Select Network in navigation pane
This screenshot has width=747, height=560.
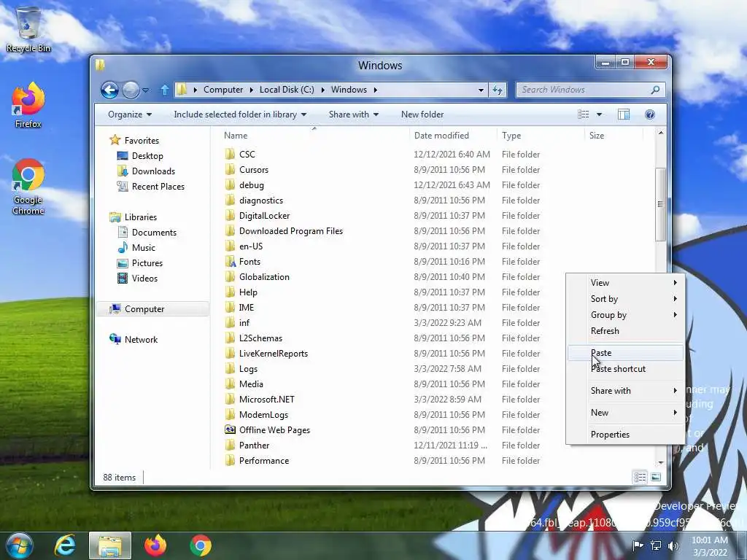pyautogui.click(x=141, y=340)
